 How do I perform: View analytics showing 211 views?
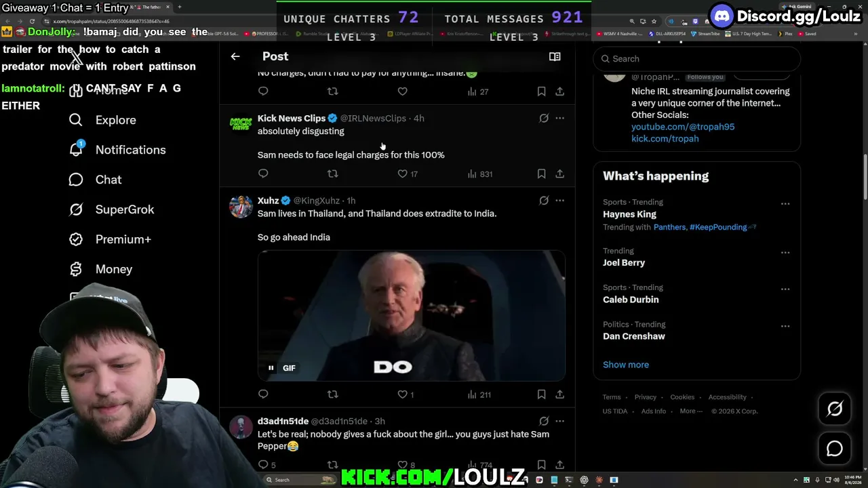tap(479, 394)
